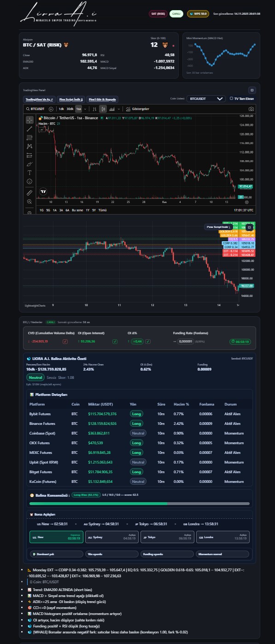This screenshot has height=644, width=275.
Task: Enable the TV Tam Ekran checkbox
Action: [231, 99]
